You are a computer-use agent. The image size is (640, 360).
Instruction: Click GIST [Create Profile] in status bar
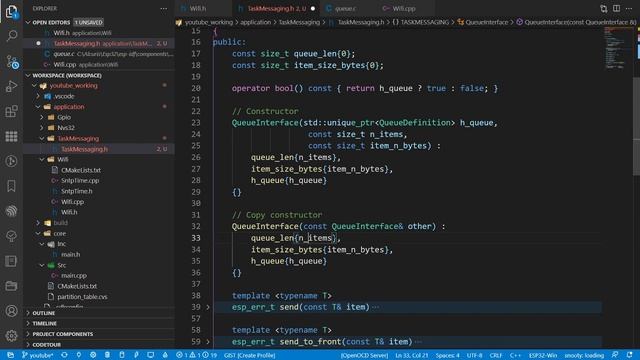coord(249,355)
